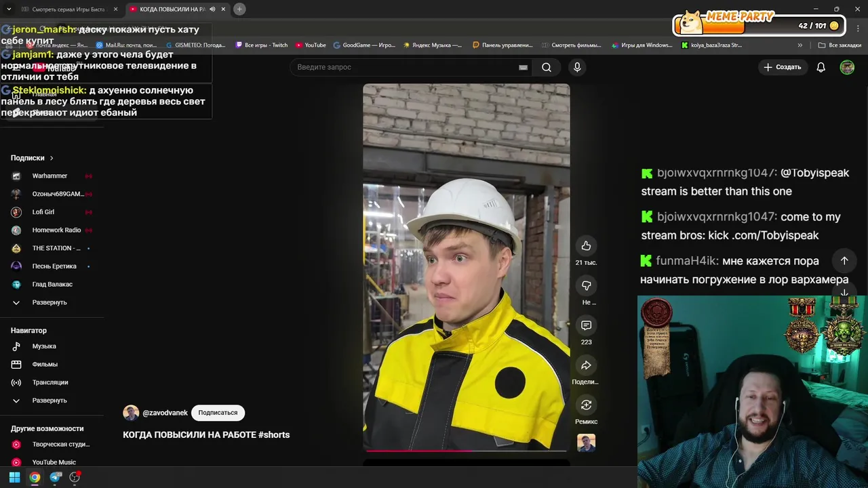Viewport: 868px width, 488px height.
Task: Open the Игры для Windows bookmark
Action: [x=641, y=45]
